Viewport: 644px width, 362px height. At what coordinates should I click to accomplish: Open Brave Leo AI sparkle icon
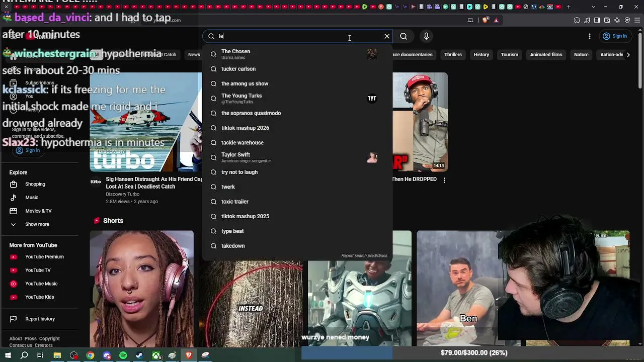point(617,20)
